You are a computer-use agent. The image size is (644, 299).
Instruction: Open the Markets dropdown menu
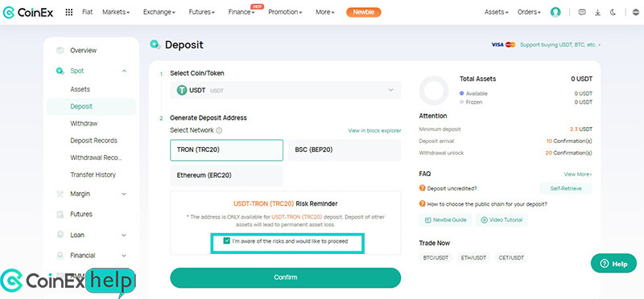point(116,12)
